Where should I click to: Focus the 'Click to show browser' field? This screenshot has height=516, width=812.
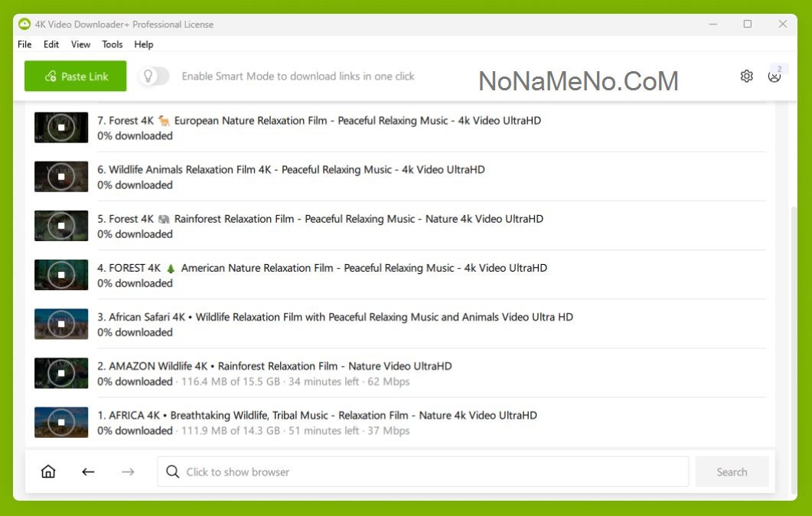point(422,472)
